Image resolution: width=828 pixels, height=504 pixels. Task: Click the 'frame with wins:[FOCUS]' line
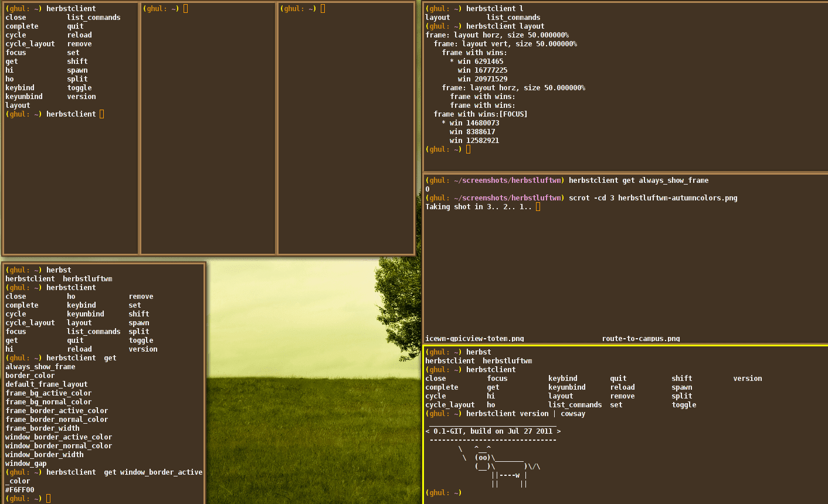click(480, 114)
